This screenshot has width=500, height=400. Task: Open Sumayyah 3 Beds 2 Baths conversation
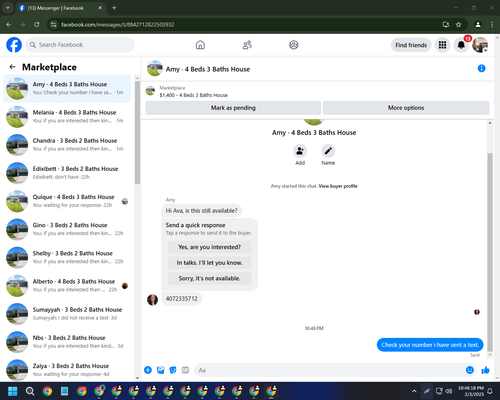(x=67, y=314)
